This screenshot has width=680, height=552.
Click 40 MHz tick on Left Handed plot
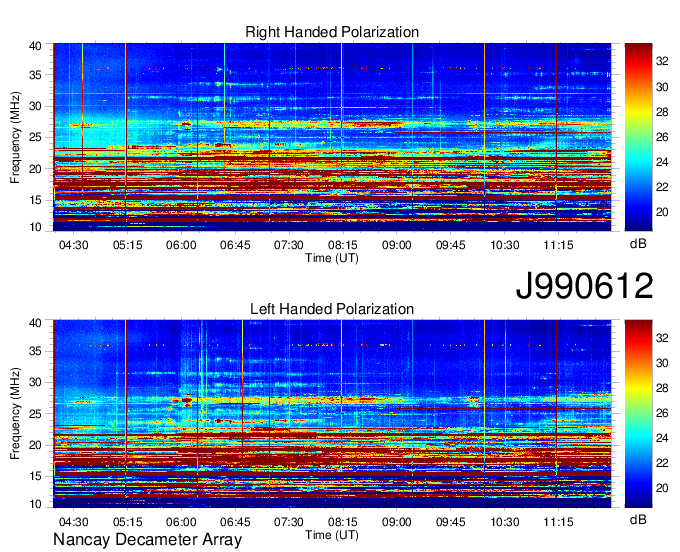35,323
